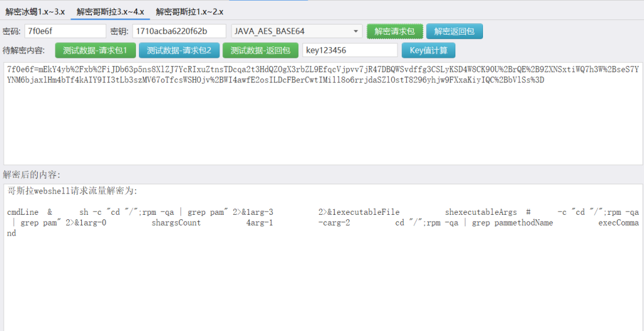Load the 测试数据-返回包 sample data
The height and width of the screenshot is (331, 644).
[x=260, y=50]
